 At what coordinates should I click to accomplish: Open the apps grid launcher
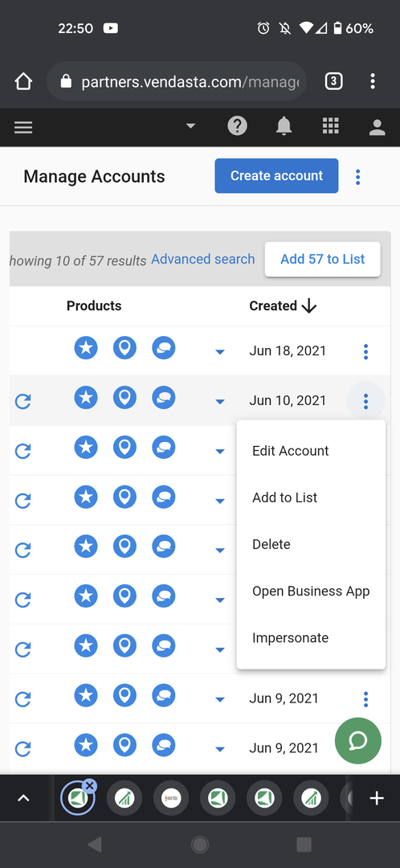pos(330,127)
